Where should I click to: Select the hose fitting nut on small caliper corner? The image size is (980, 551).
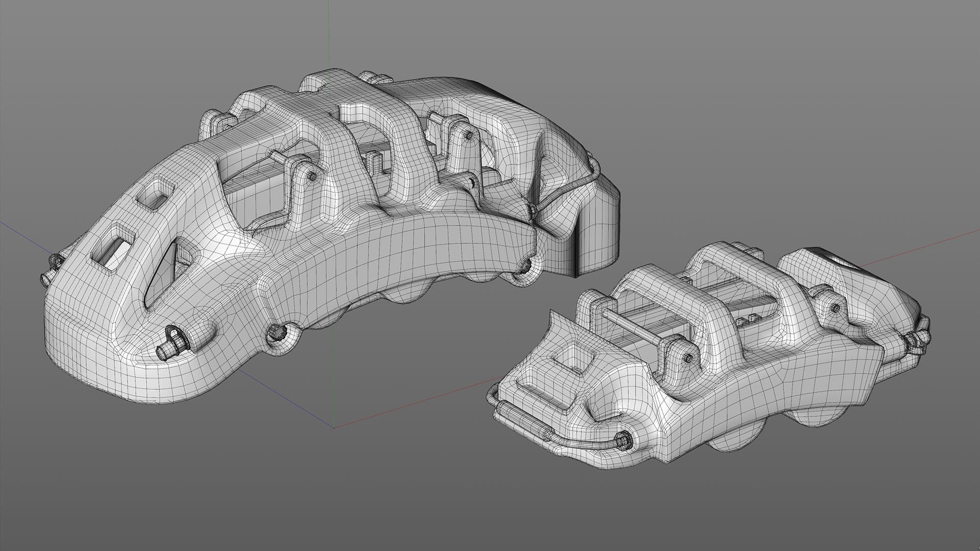click(x=623, y=441)
